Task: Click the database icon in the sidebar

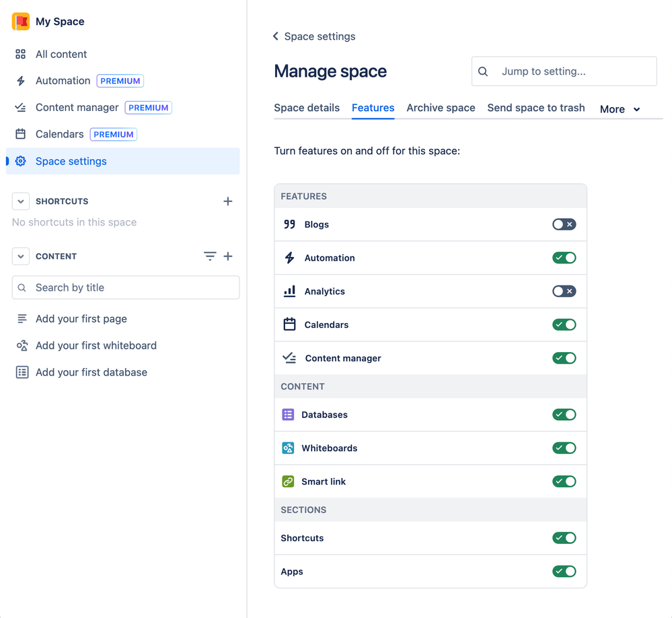Action: tap(22, 372)
